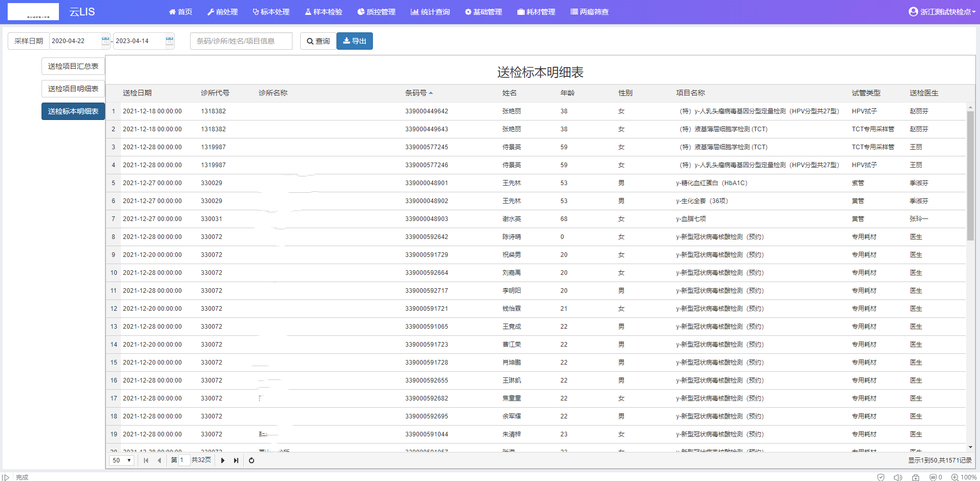Image resolution: width=980 pixels, height=481 pixels.
Task: Focus the 条码/诊所/姓名 search box
Action: click(x=241, y=41)
